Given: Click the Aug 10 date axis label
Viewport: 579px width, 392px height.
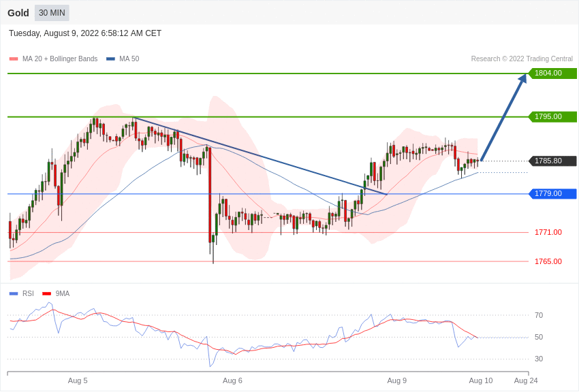Looking at the screenshot, I should tap(481, 380).
